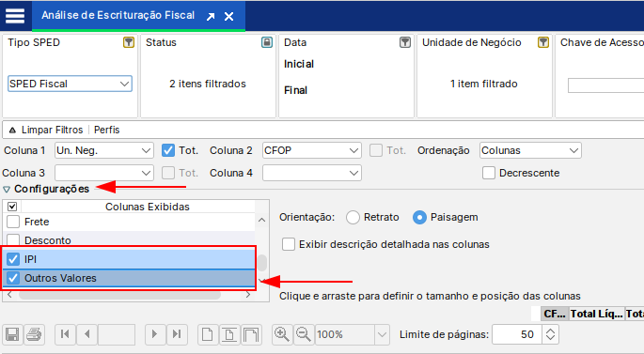Viewport: 644px width, 354px height.
Task: Toggle the Tot. checkbox for Coluna 2
Action: tap(376, 150)
